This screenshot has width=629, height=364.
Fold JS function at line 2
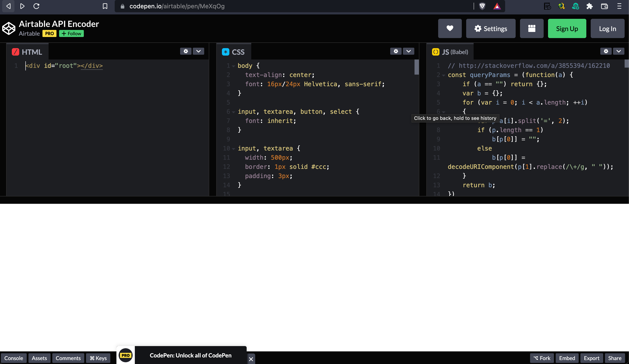coord(444,75)
